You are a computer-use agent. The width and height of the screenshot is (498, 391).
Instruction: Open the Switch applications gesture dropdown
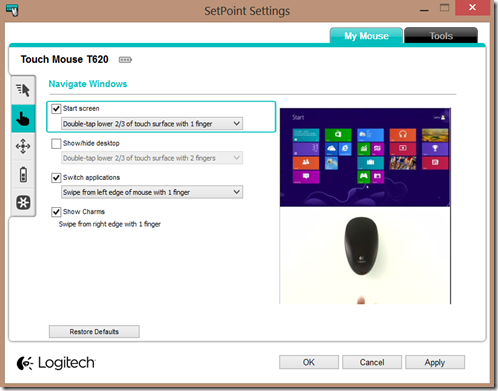tap(152, 192)
